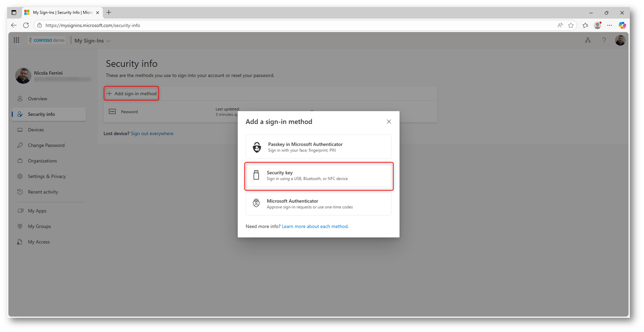Open a new browser tab
The image size is (644, 332).
(x=109, y=12)
